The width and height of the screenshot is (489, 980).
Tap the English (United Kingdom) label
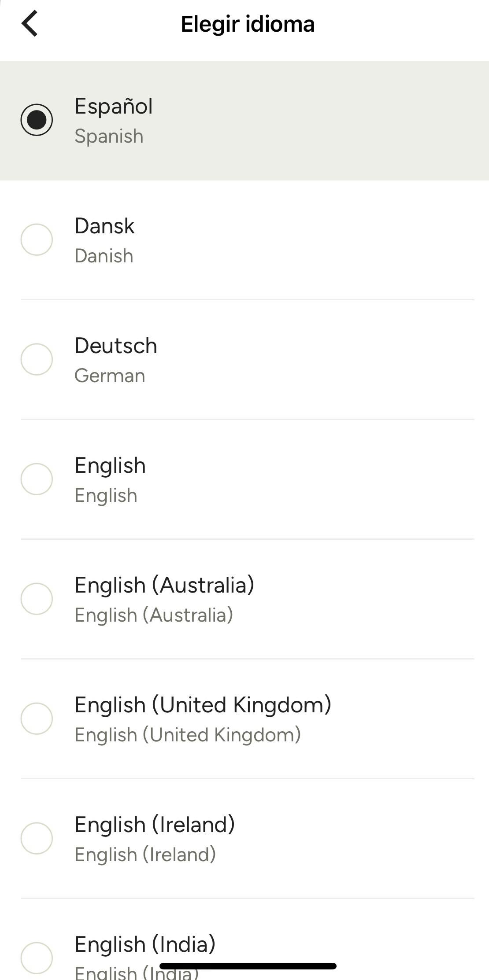pyautogui.click(x=203, y=705)
